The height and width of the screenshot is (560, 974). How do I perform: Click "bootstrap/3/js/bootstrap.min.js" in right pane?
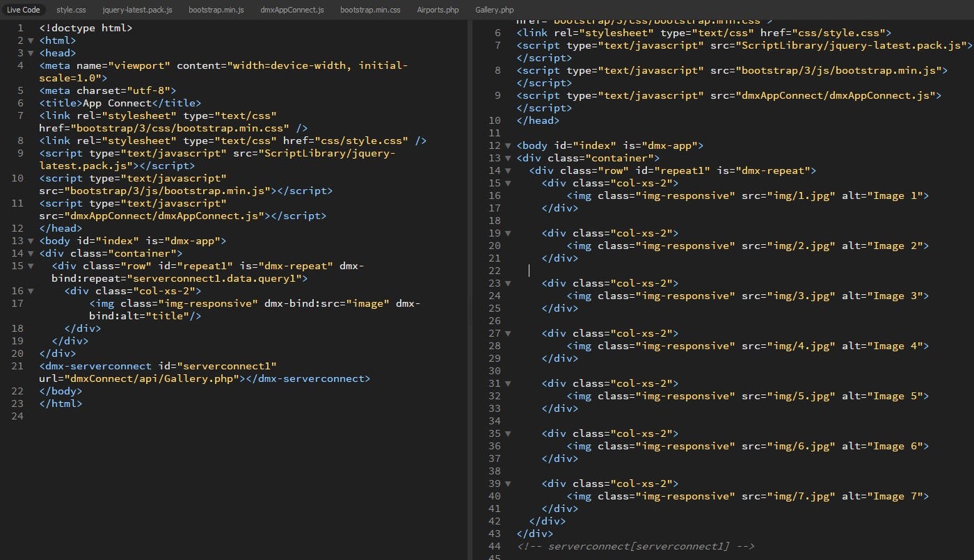click(x=838, y=71)
